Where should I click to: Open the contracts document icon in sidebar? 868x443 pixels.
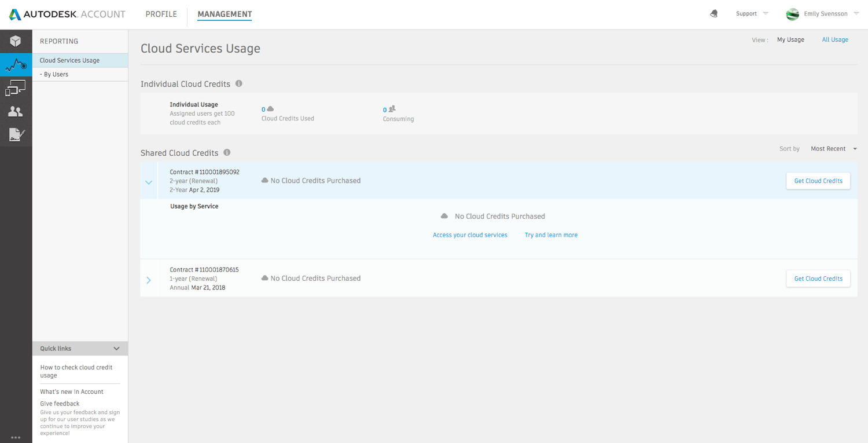coord(16,135)
